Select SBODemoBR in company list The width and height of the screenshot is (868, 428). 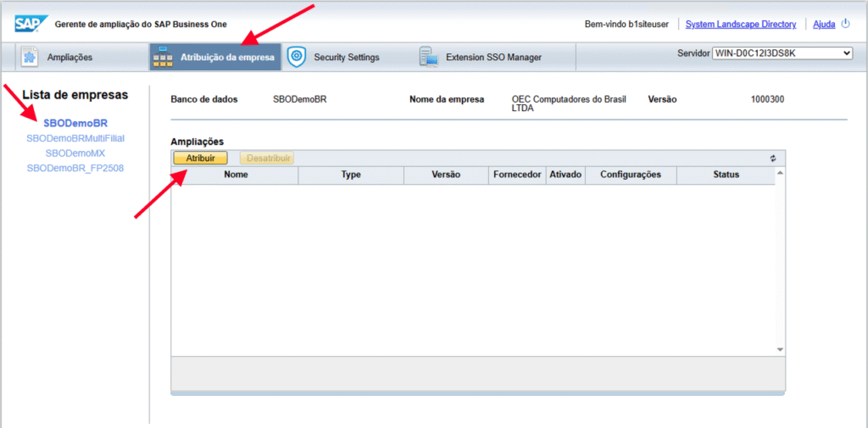click(75, 123)
